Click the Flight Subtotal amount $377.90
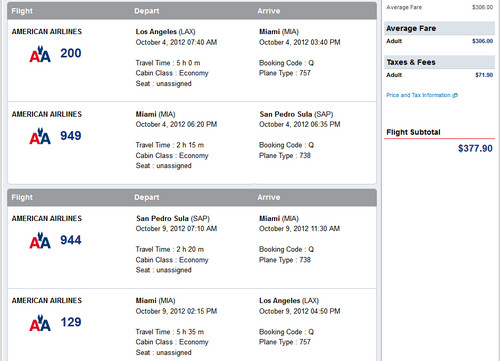The height and width of the screenshot is (361, 500). [x=475, y=148]
